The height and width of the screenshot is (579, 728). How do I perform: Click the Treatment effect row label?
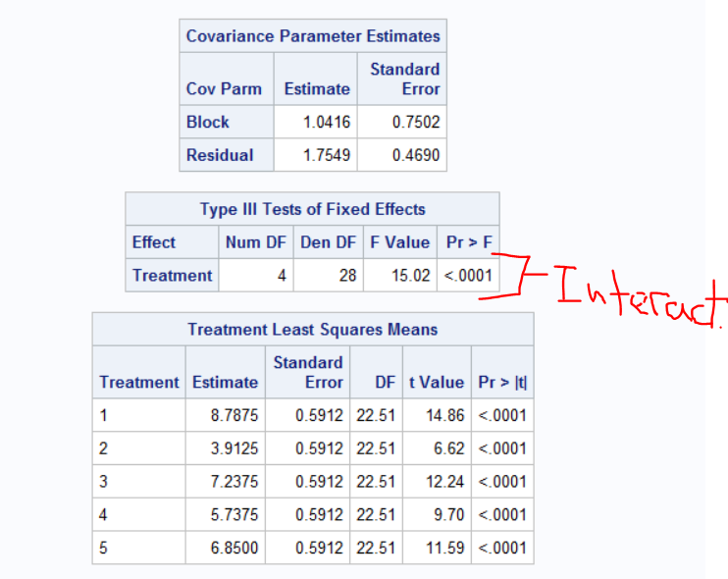(173, 276)
